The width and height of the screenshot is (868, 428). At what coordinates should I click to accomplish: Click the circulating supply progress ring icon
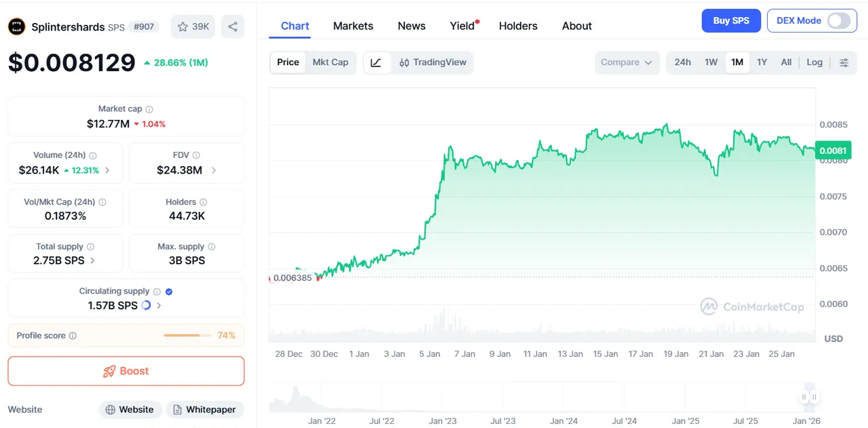[x=146, y=306]
